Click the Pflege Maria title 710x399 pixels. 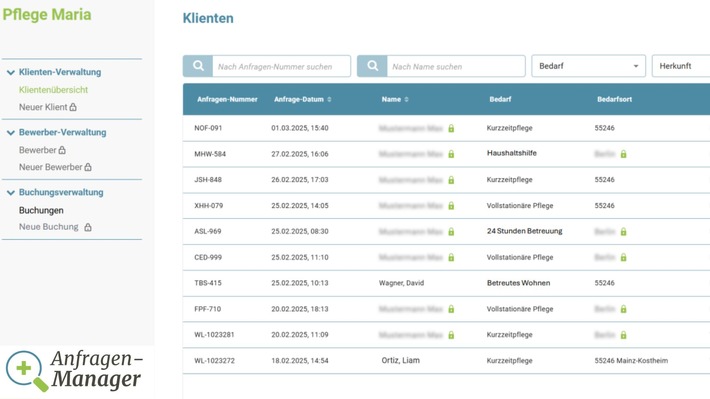[x=47, y=14]
